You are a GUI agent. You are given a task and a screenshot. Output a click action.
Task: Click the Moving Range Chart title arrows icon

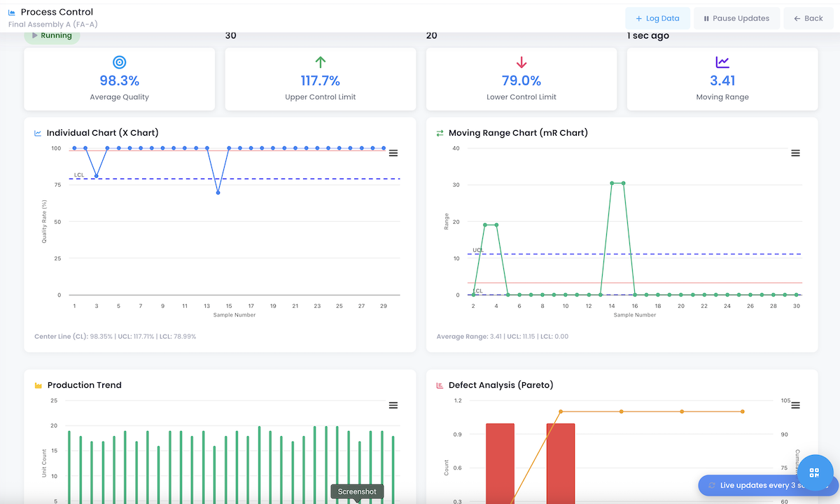440,133
